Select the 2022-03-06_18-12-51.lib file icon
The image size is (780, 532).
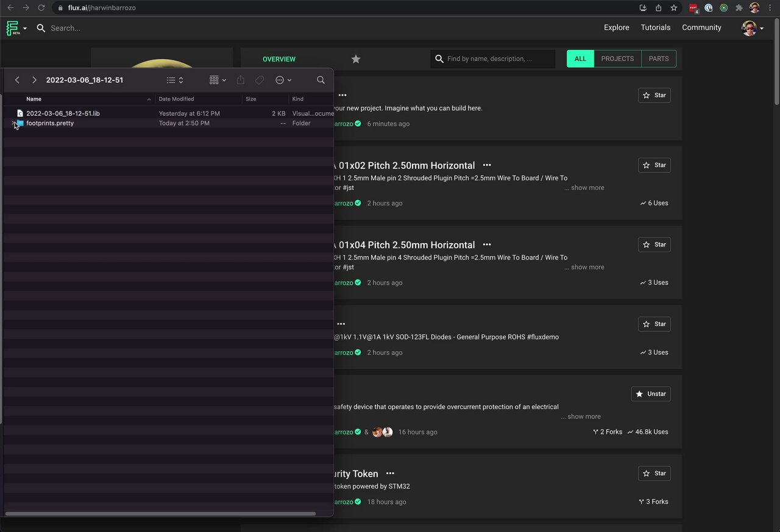click(x=20, y=113)
